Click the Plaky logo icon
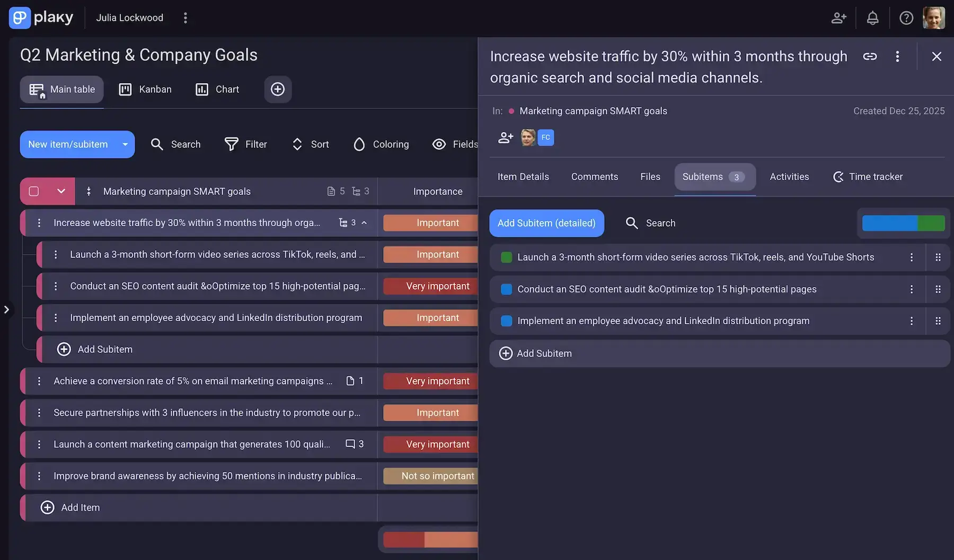The image size is (954, 560). tap(20, 17)
